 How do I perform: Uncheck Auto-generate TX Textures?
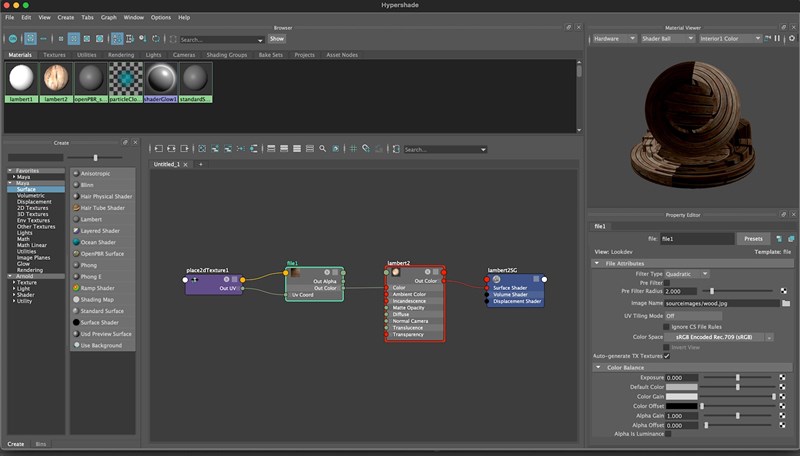[667, 356]
